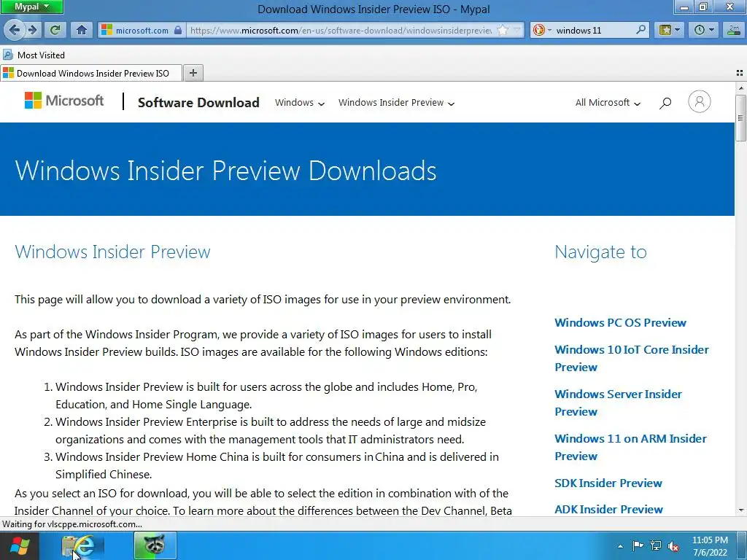747x560 pixels.
Task: Open the URL history dropdown arrow
Action: point(517,30)
